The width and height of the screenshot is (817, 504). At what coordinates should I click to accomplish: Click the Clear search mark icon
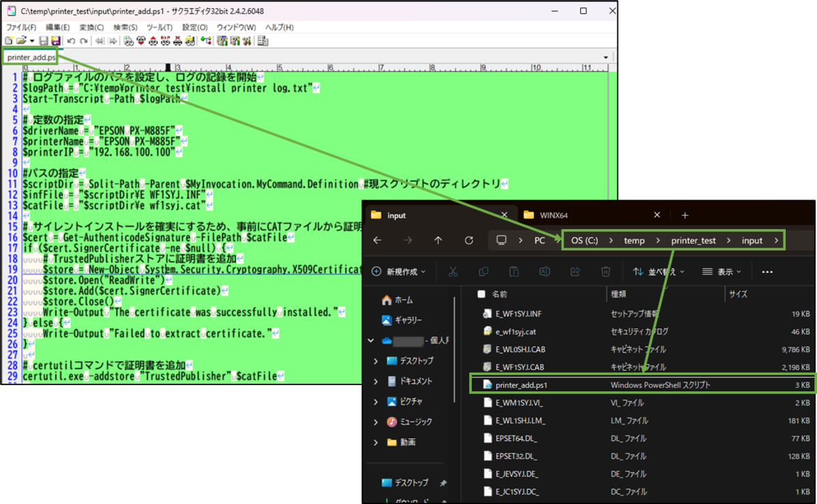pos(178,41)
